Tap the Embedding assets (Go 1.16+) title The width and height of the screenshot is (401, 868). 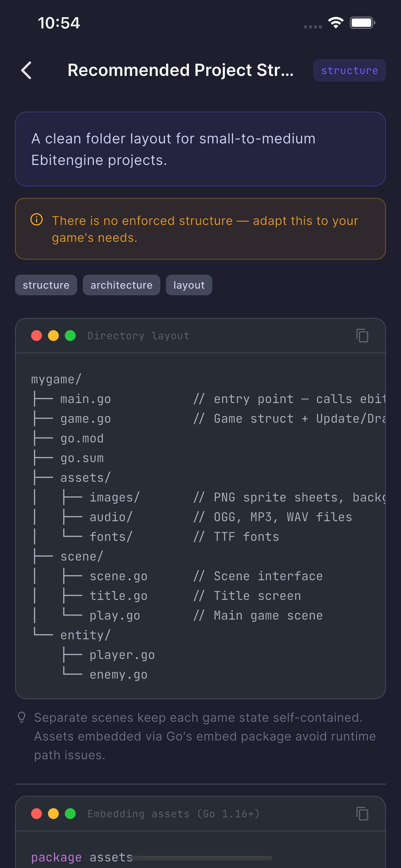click(x=173, y=814)
